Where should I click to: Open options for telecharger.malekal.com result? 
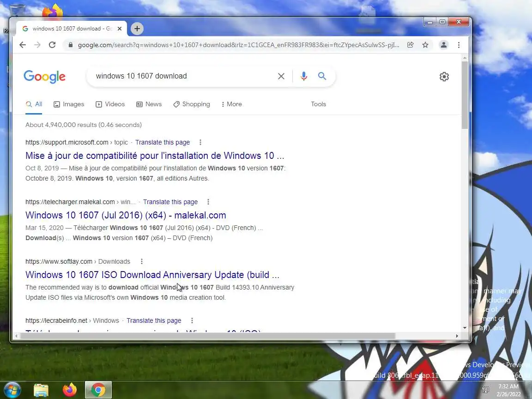208,202
